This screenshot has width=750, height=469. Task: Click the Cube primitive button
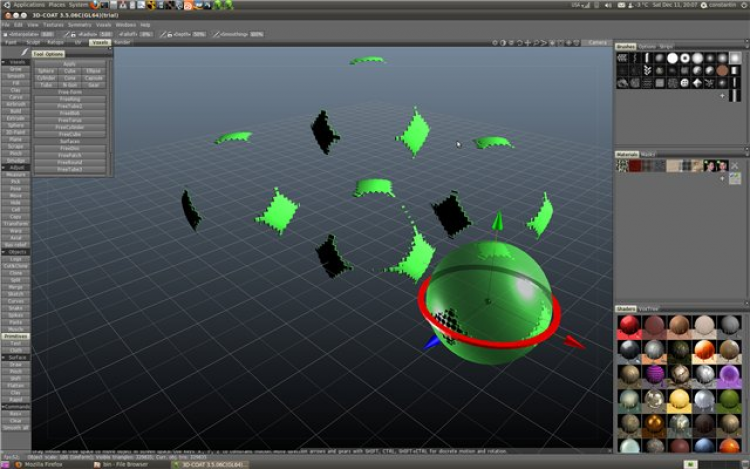point(69,71)
